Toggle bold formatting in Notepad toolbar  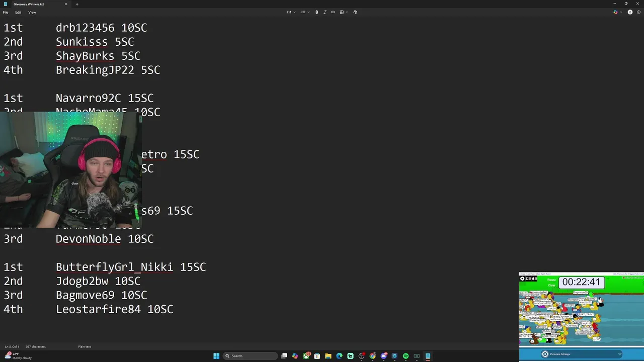coord(316,12)
